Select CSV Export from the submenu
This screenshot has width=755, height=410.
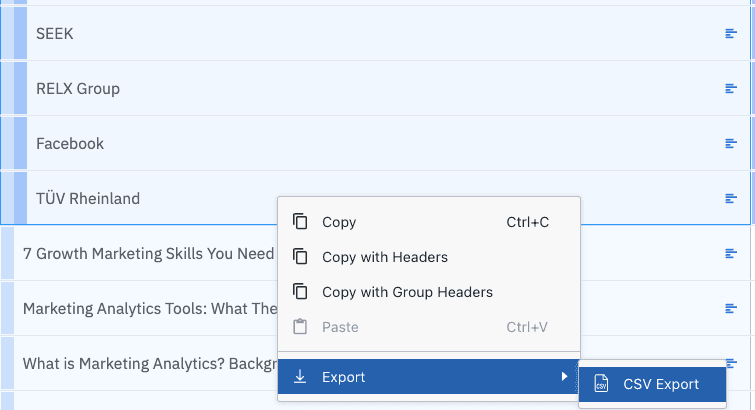pyautogui.click(x=660, y=384)
